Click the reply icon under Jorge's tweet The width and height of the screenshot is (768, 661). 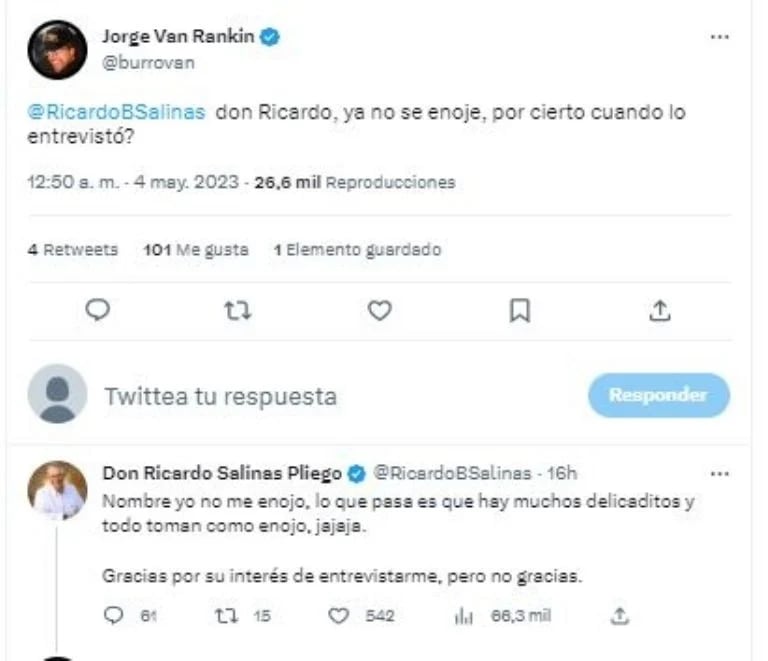[97, 310]
